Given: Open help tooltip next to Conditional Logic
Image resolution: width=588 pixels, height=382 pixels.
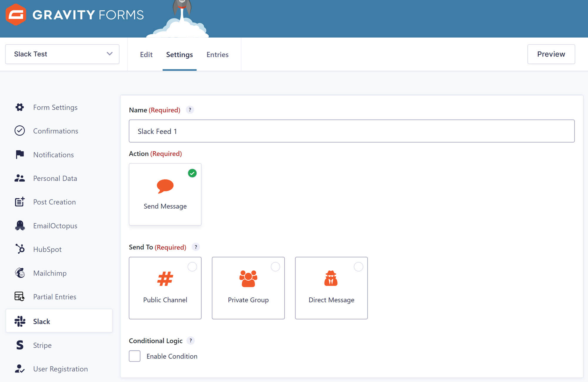Looking at the screenshot, I should click(191, 341).
